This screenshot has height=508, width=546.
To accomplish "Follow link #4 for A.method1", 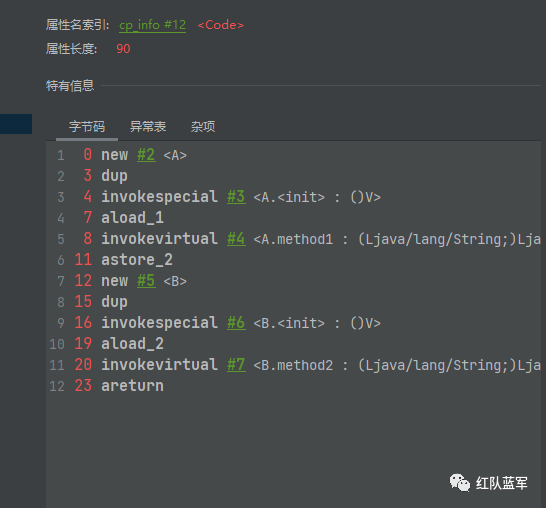I will click(236, 239).
